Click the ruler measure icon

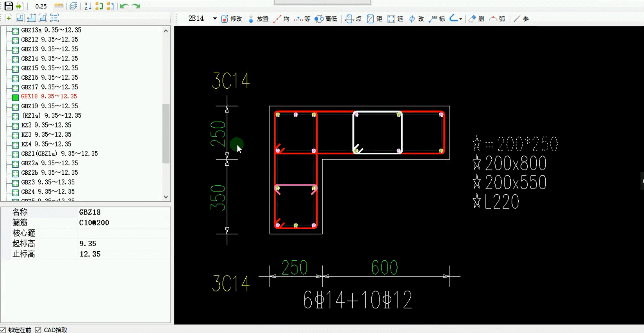(59, 6)
